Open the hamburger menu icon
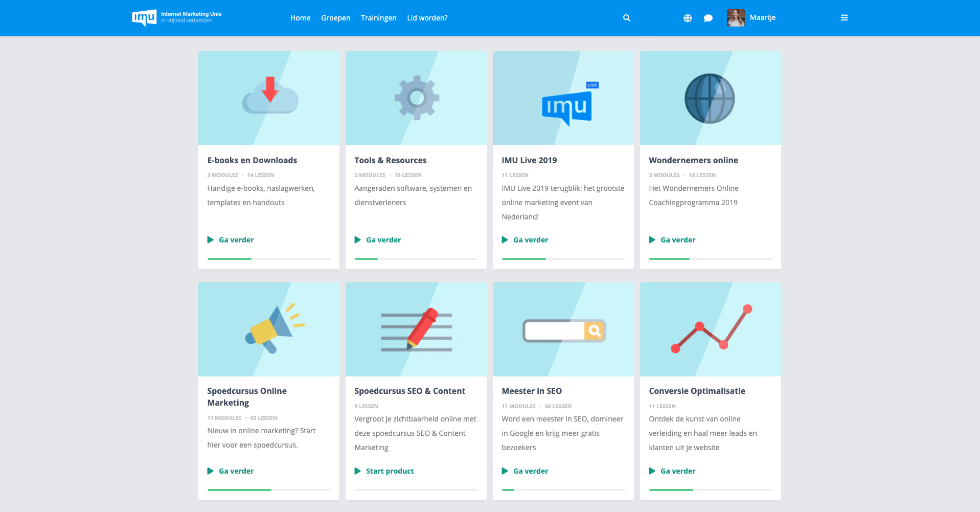 (844, 18)
